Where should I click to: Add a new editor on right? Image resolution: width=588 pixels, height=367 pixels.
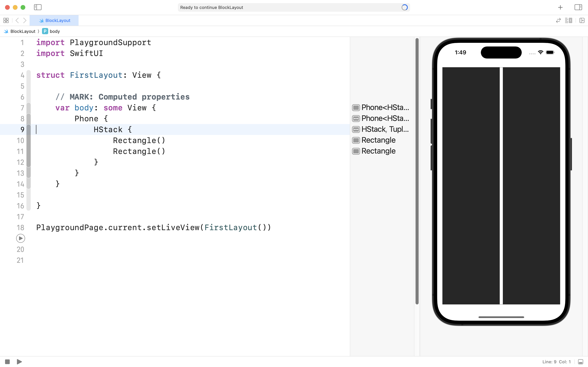582,20
